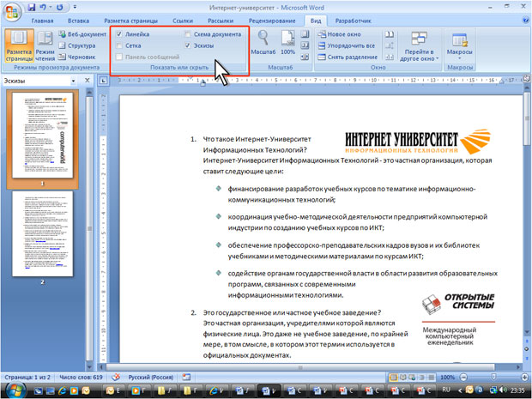Undo the last action in quick access toolbar
Screen dimensions: 532x399
click(x=43, y=8)
